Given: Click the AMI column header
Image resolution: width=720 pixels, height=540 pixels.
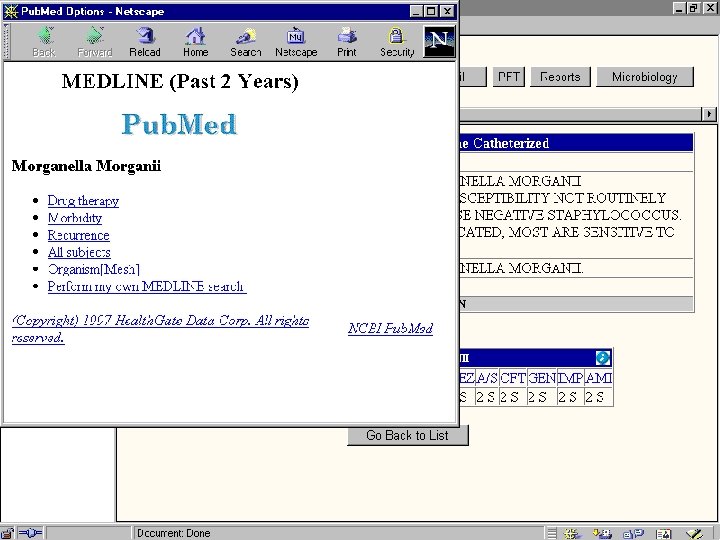Looking at the screenshot, I should 598,378.
